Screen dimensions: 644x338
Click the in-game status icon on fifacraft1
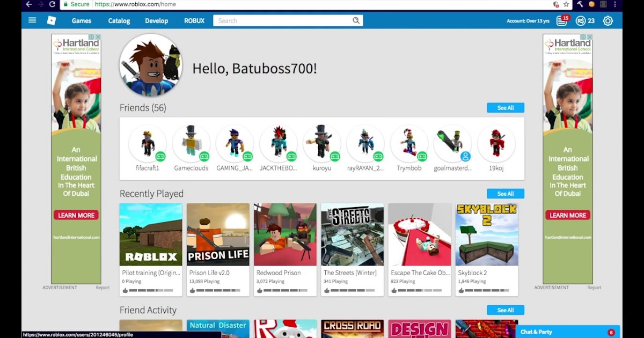coord(160,157)
